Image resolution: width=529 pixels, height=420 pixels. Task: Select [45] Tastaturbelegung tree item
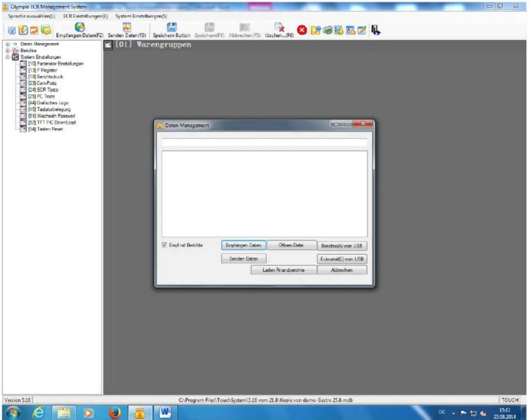[x=49, y=109]
